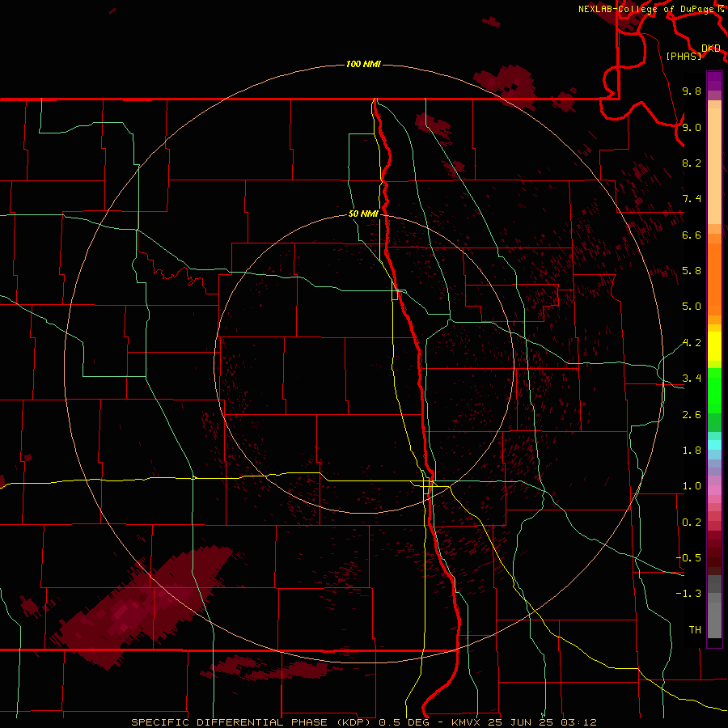Click the 6.6 value on color scale
Screen dimensions: 728x728
[x=692, y=235]
